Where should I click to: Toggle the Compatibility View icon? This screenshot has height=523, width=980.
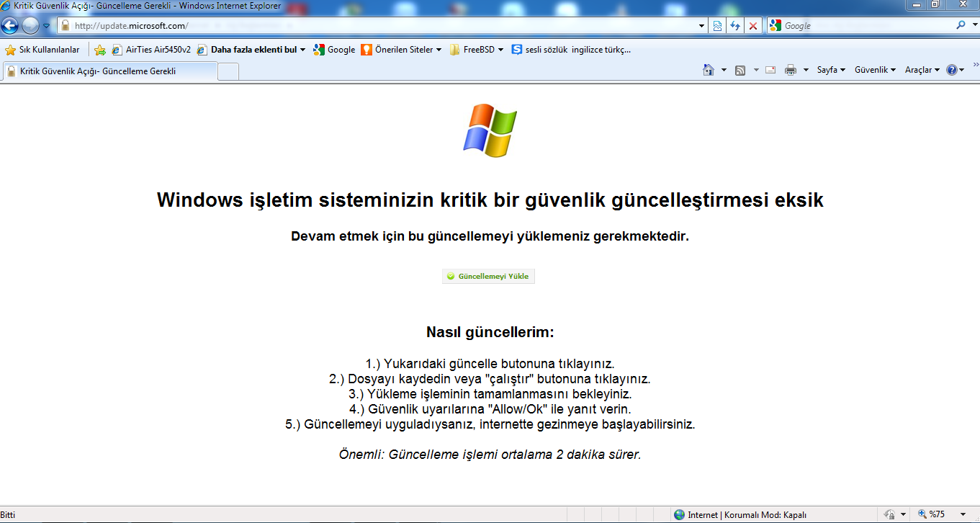[x=717, y=25]
